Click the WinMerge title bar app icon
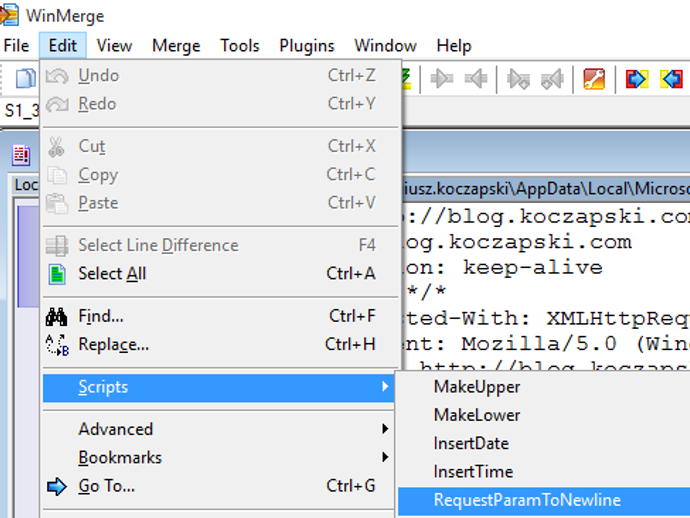Viewport: 690px width, 518px height. (9, 15)
